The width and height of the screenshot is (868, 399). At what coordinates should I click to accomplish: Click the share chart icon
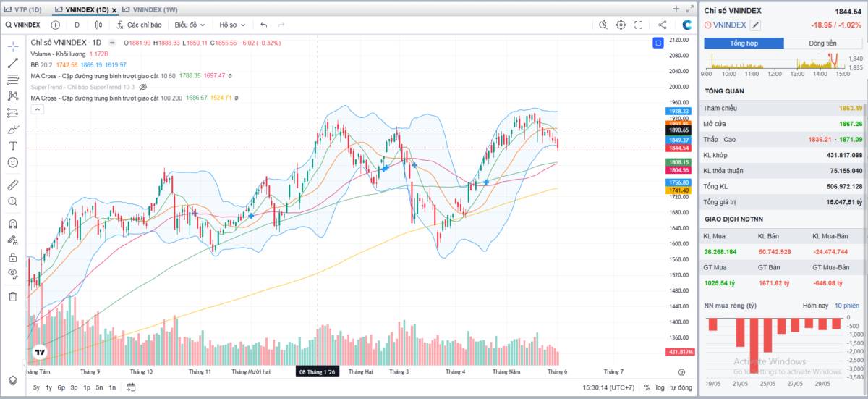(x=663, y=25)
